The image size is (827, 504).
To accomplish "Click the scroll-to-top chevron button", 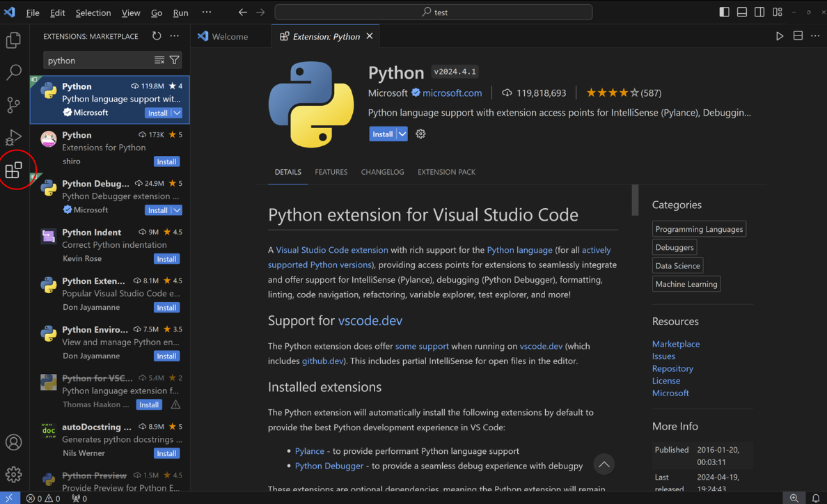I will (x=604, y=464).
